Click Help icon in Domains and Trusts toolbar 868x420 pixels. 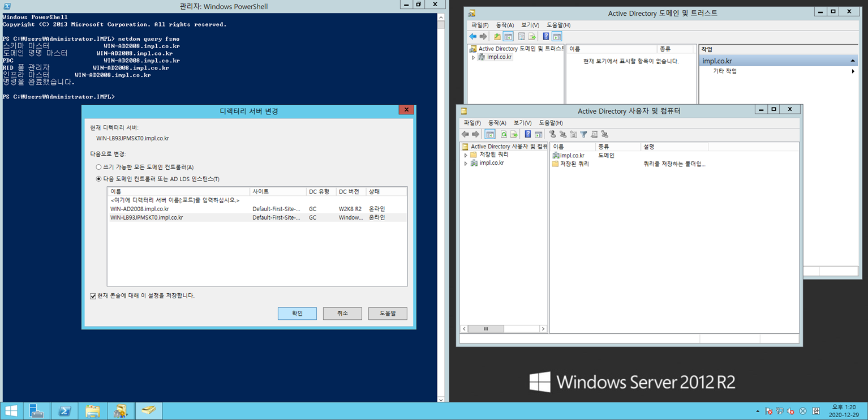click(546, 37)
